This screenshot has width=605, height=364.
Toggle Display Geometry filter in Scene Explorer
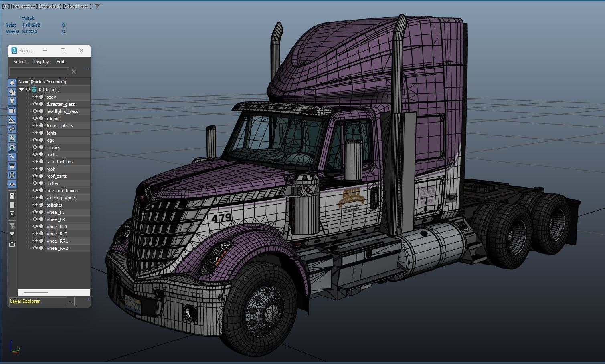(x=12, y=83)
